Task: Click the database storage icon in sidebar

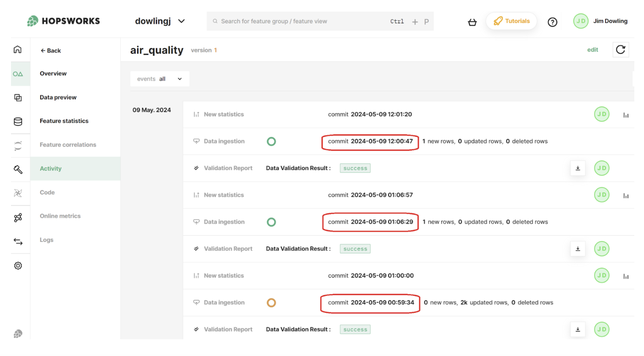Action: [x=18, y=121]
